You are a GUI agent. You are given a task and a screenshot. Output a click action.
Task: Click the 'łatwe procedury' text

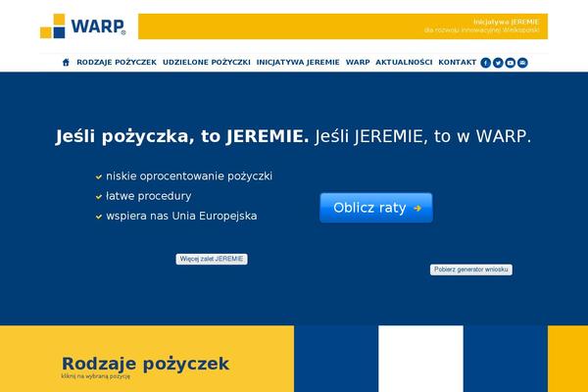click(x=149, y=196)
